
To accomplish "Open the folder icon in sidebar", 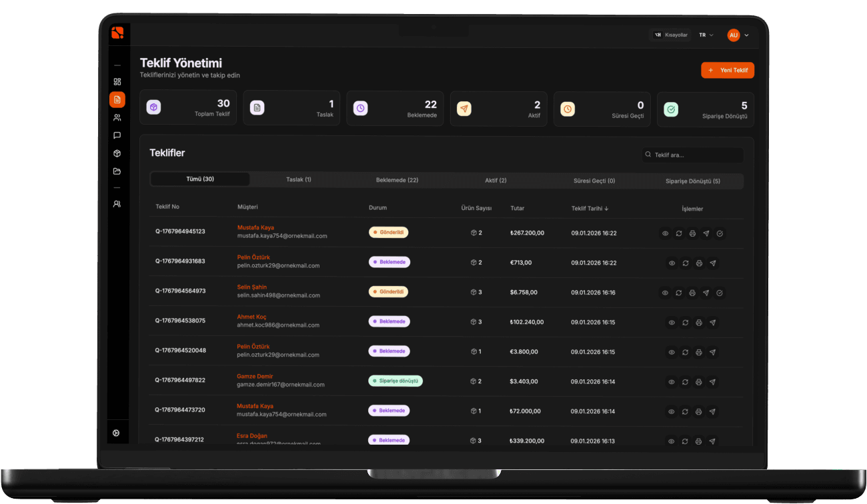I will pos(117,171).
